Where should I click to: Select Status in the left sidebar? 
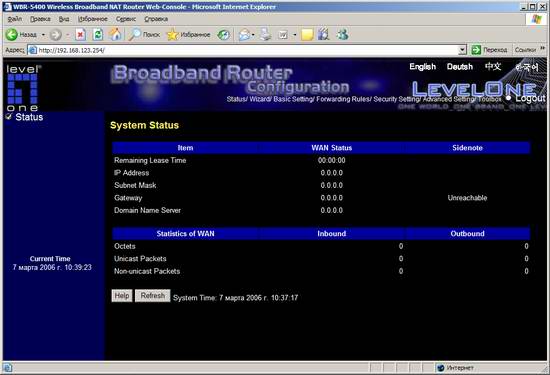pos(29,117)
